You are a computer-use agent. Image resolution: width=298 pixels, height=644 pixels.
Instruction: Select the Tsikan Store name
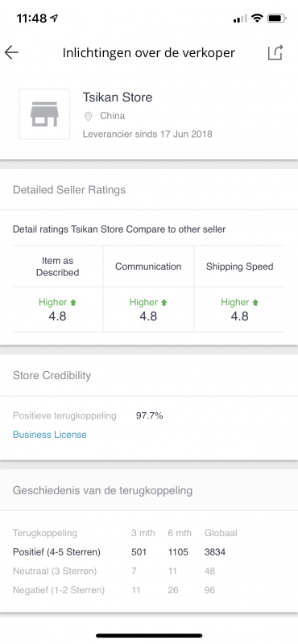click(x=118, y=97)
